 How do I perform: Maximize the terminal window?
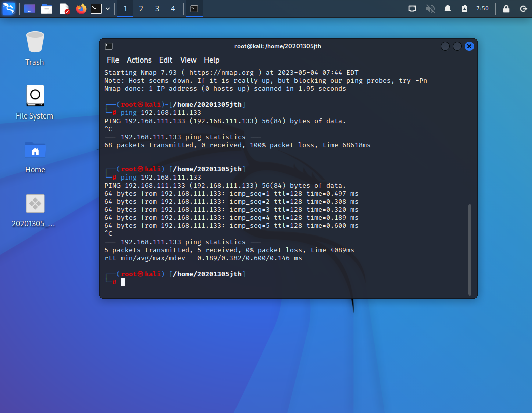[x=457, y=46]
